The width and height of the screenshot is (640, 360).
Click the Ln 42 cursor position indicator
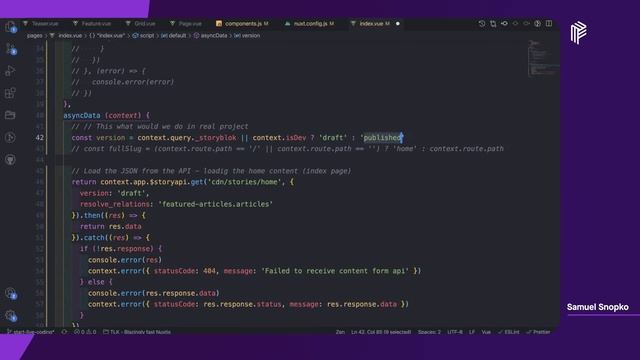[381, 332]
